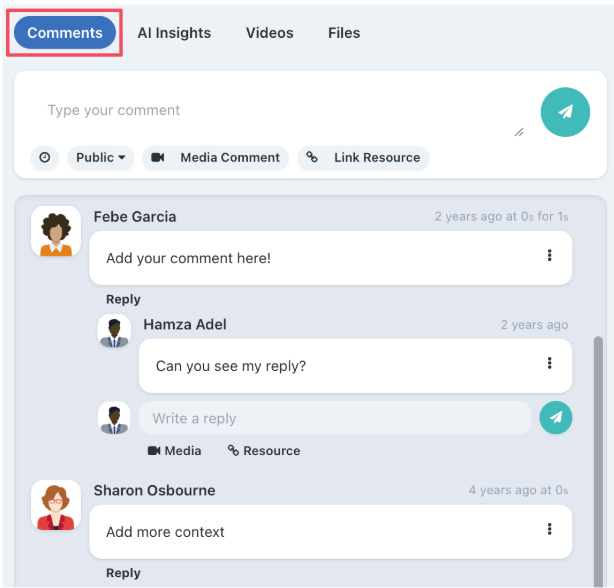Go to the Files tab
The image size is (614, 588).
point(344,33)
